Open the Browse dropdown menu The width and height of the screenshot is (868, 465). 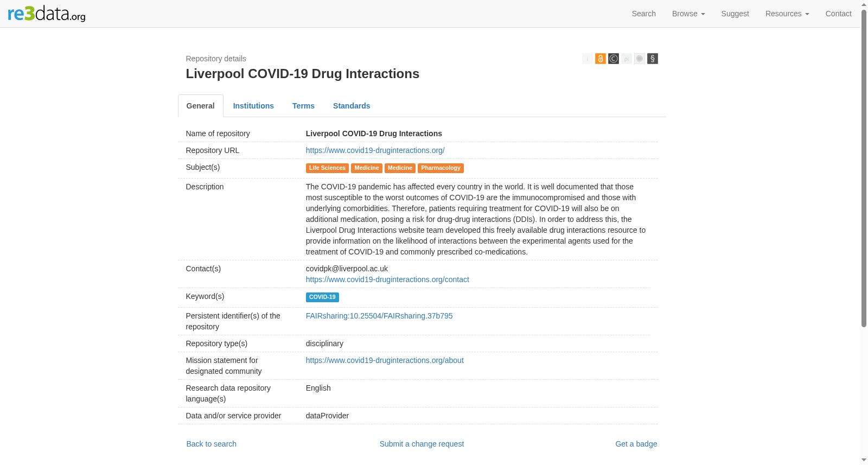point(688,14)
